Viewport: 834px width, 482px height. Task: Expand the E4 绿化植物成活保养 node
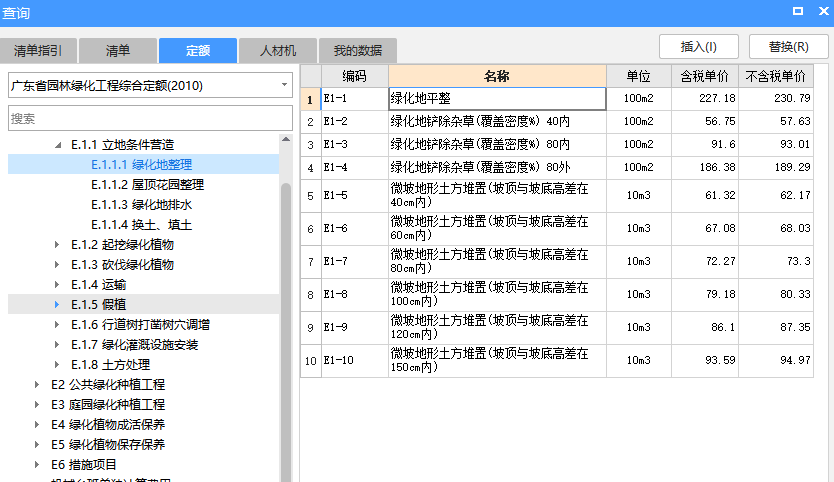click(x=37, y=425)
